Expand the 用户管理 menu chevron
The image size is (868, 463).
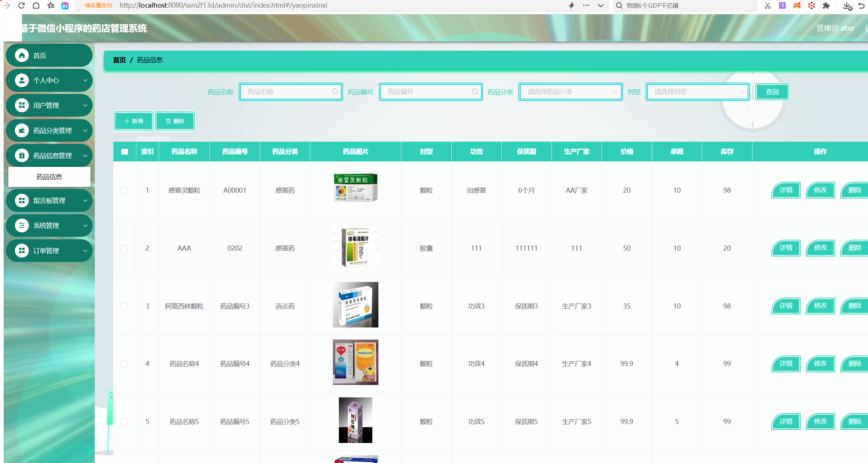(85, 105)
